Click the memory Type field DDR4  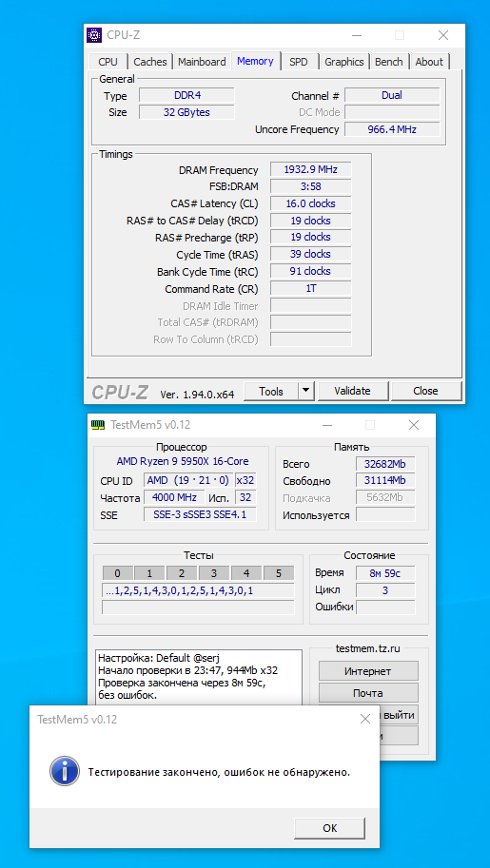186,95
